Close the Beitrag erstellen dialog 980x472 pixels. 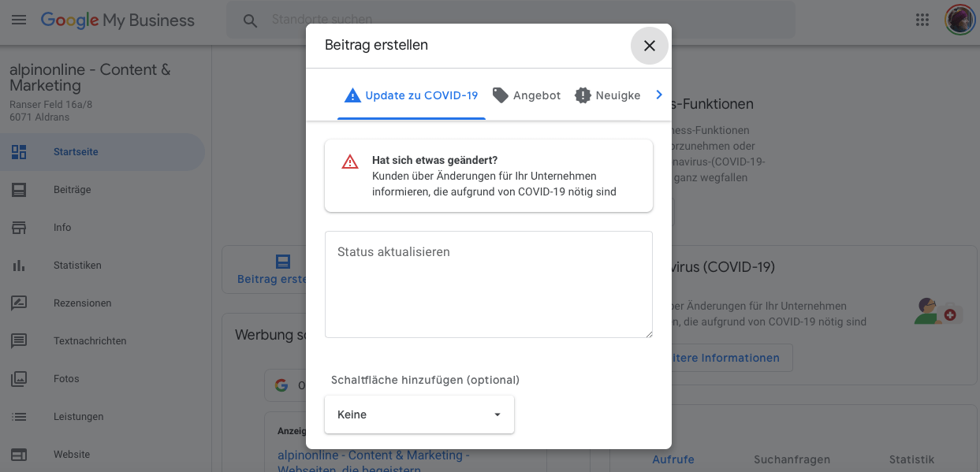650,46
